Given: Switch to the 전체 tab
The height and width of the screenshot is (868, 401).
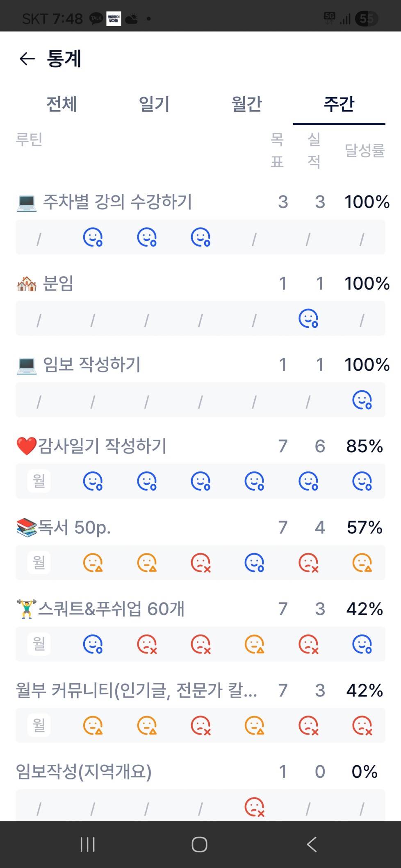Looking at the screenshot, I should [62, 104].
